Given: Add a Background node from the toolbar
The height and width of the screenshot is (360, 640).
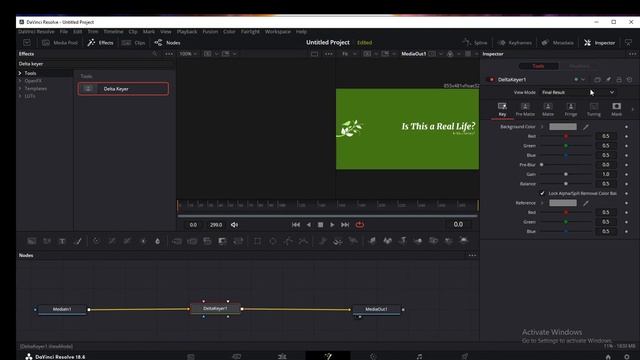Looking at the screenshot, I should [32, 241].
